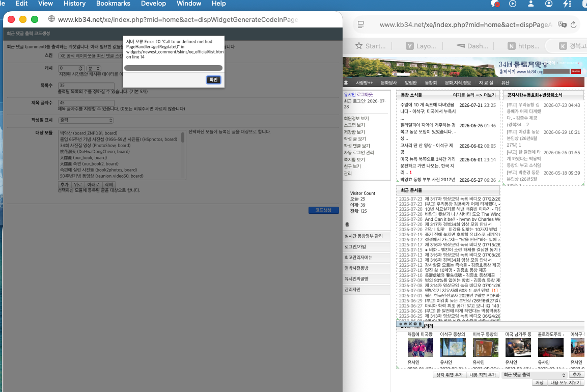Open the 미국 남가주 gallery thumbnail

518,347
